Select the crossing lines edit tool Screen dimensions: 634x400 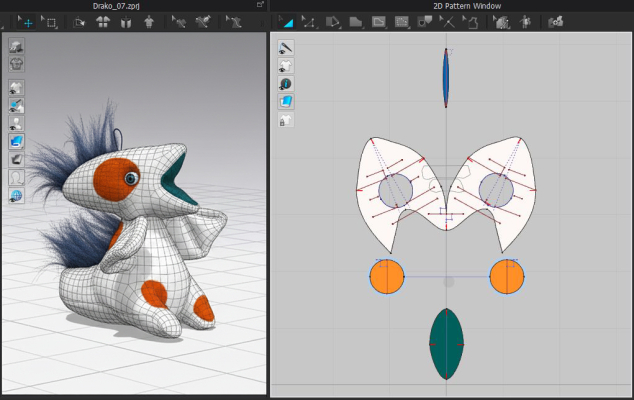point(447,22)
